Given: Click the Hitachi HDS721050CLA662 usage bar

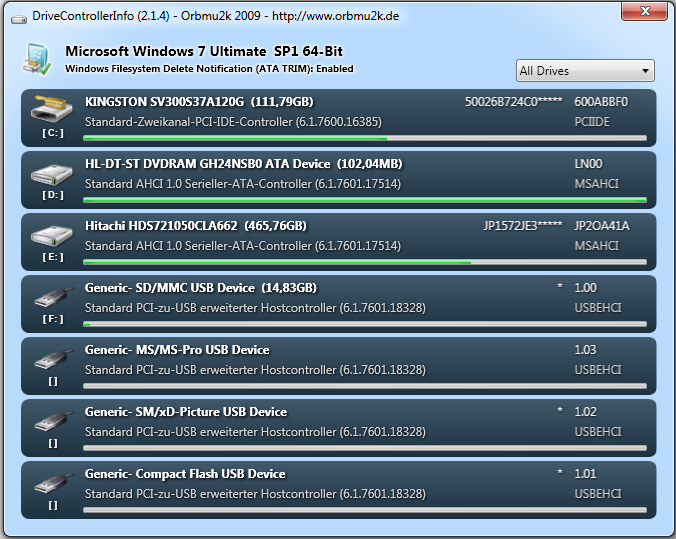Looking at the screenshot, I should coord(365,262).
